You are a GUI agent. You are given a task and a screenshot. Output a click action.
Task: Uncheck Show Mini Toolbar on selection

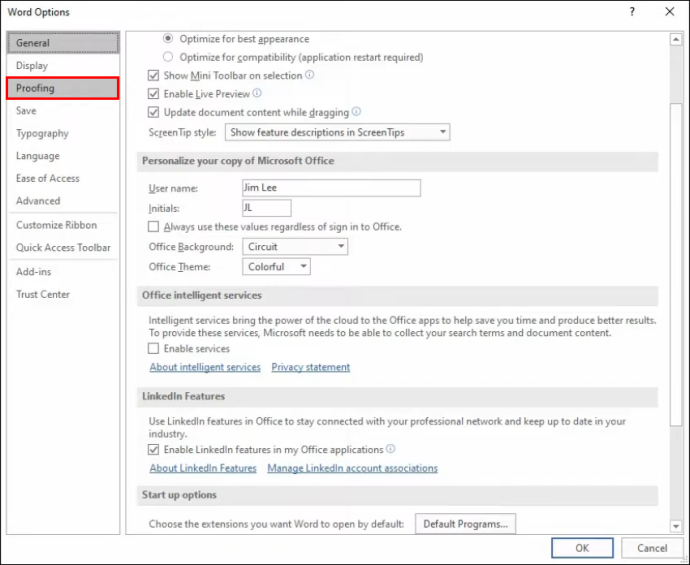153,75
